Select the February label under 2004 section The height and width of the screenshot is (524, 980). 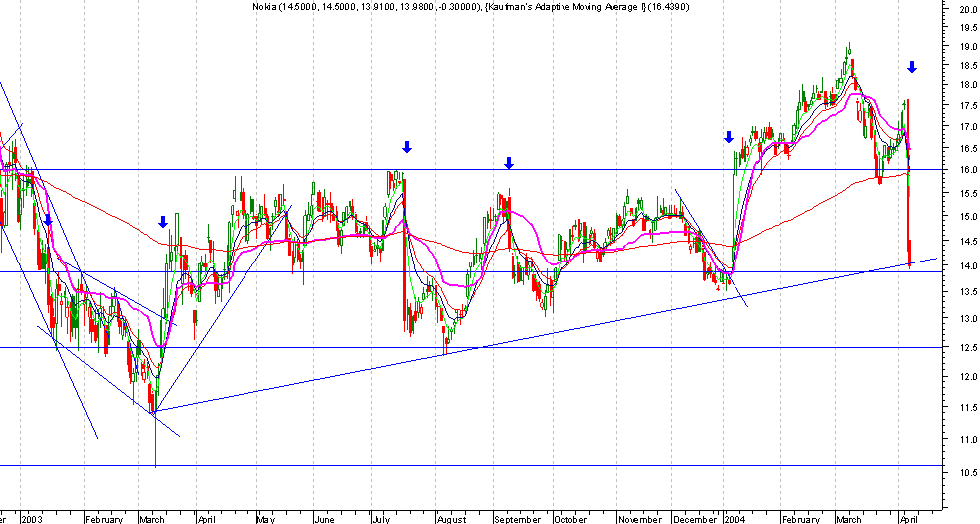(x=800, y=519)
